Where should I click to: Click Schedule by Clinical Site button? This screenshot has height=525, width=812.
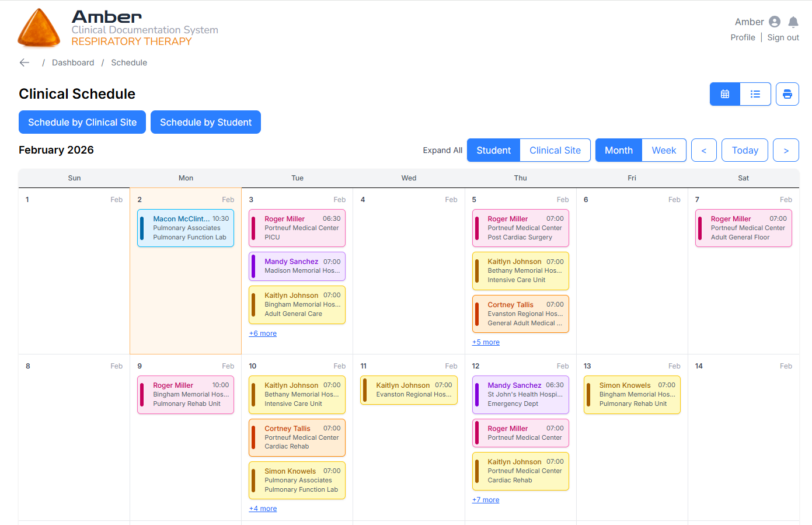[82, 122]
